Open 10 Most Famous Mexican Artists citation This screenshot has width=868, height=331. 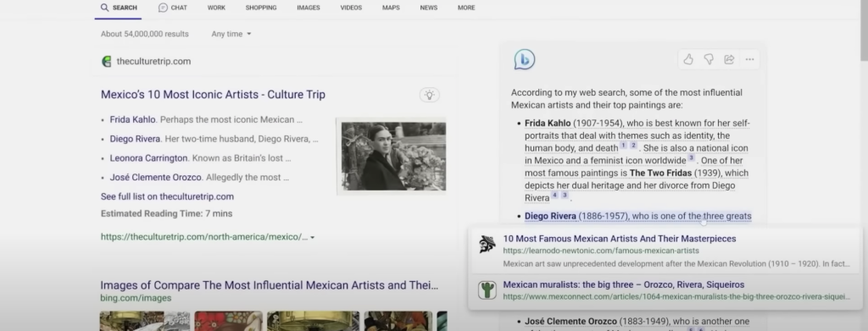click(x=620, y=239)
